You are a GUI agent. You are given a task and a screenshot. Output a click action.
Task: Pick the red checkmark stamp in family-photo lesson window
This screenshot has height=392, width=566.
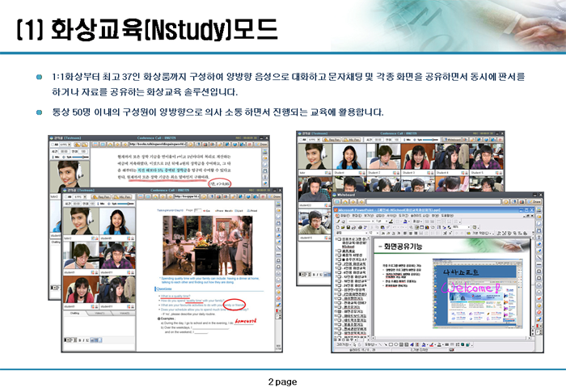click(278, 286)
